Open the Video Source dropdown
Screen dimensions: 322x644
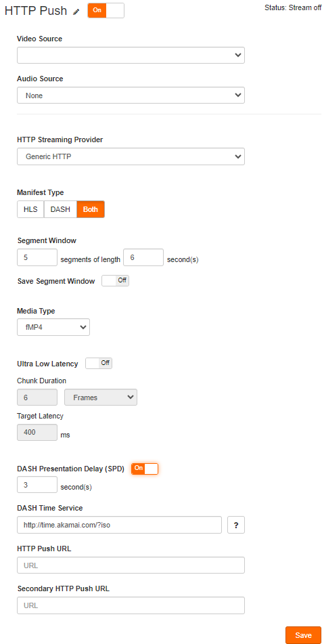pyautogui.click(x=131, y=55)
